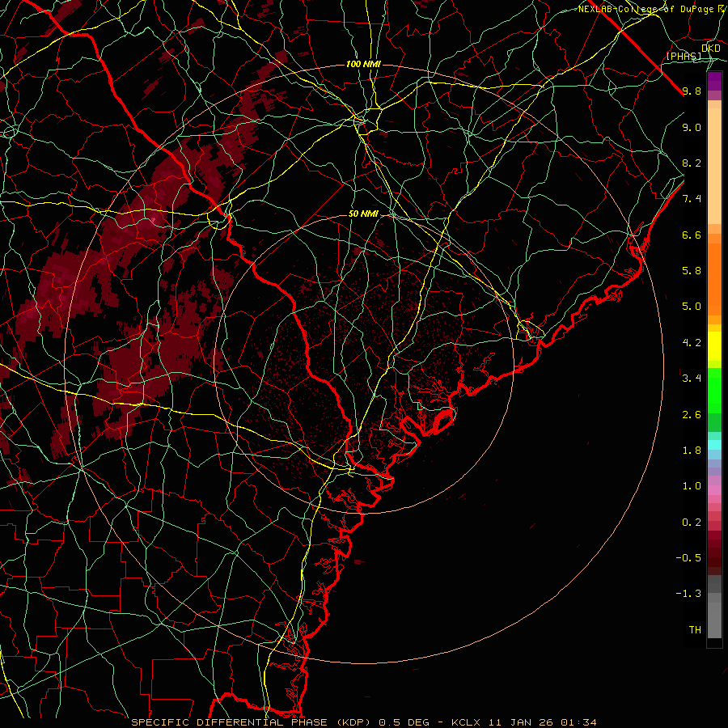Screen dimensions: 728x728
Task: Click the DKD label above the color scale
Action: 711,49
